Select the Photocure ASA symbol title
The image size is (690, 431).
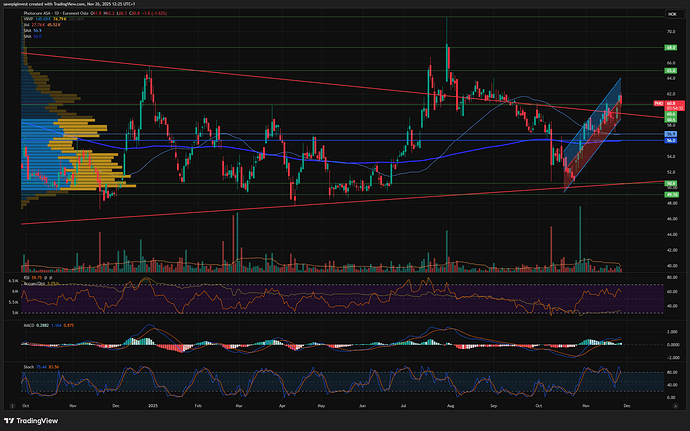47,13
